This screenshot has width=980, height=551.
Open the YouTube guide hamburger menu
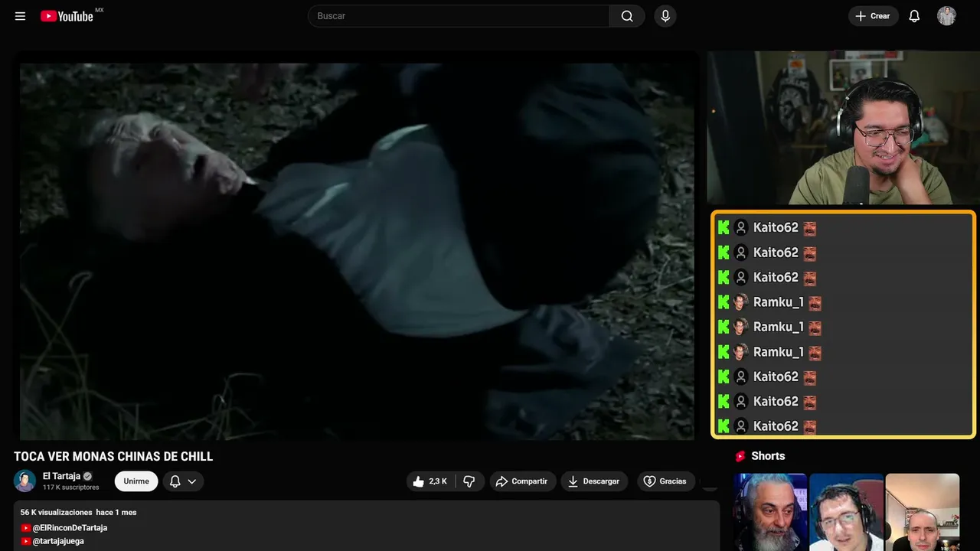point(21,16)
